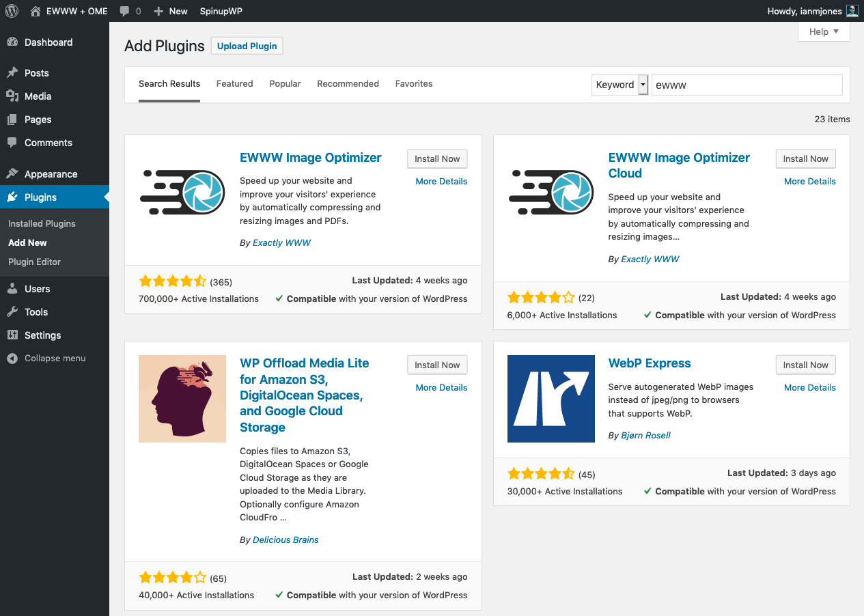864x616 pixels.
Task: Click the star rating for WebP Express
Action: 541,474
